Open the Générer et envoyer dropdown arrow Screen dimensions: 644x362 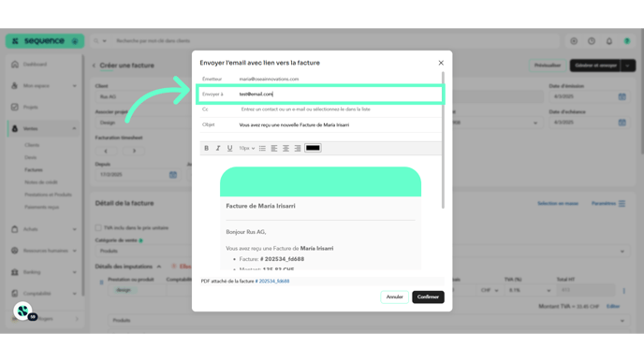(x=628, y=65)
